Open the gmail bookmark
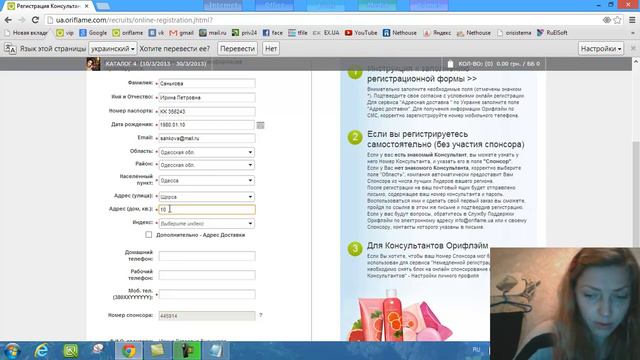The image size is (640, 360). point(181,33)
